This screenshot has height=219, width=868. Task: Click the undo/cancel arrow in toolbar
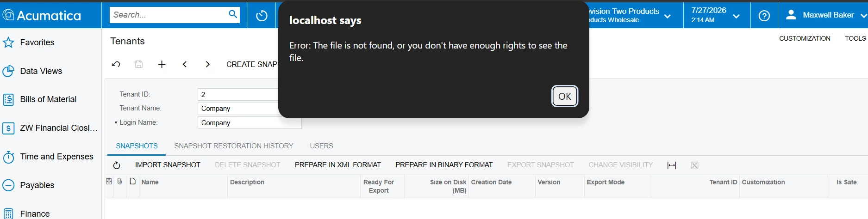[x=116, y=64]
